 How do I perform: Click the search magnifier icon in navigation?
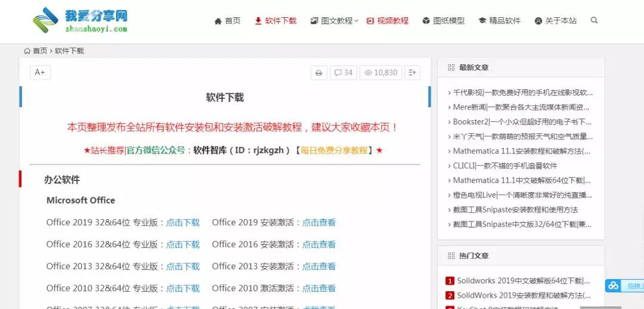coord(594,20)
